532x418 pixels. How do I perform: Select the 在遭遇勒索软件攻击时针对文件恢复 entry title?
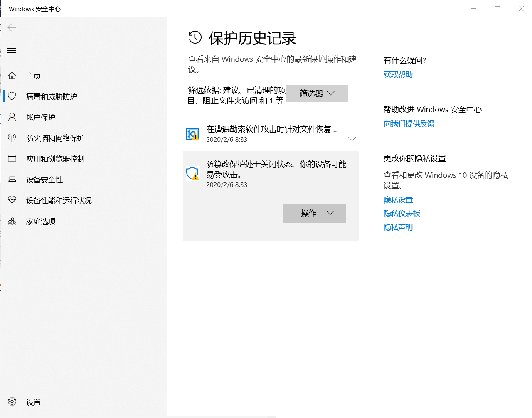point(271,129)
